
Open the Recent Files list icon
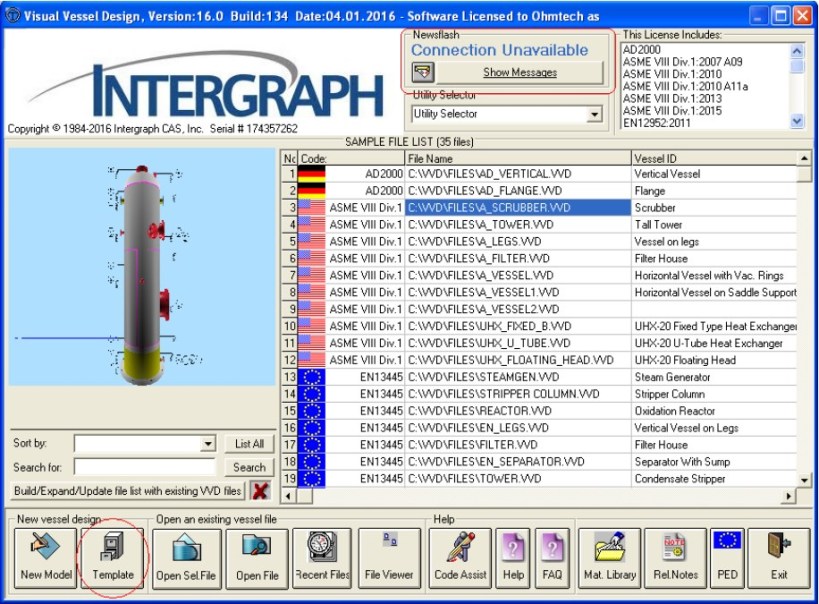(x=322, y=558)
